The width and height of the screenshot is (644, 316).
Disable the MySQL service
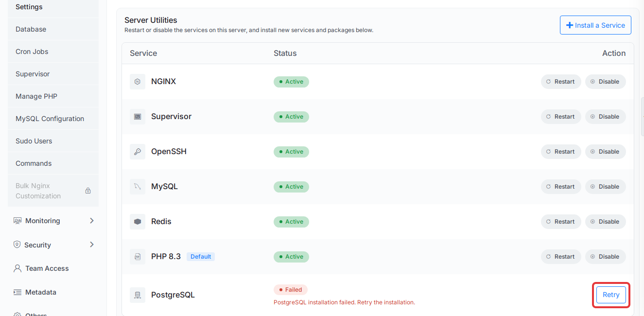[605, 187]
